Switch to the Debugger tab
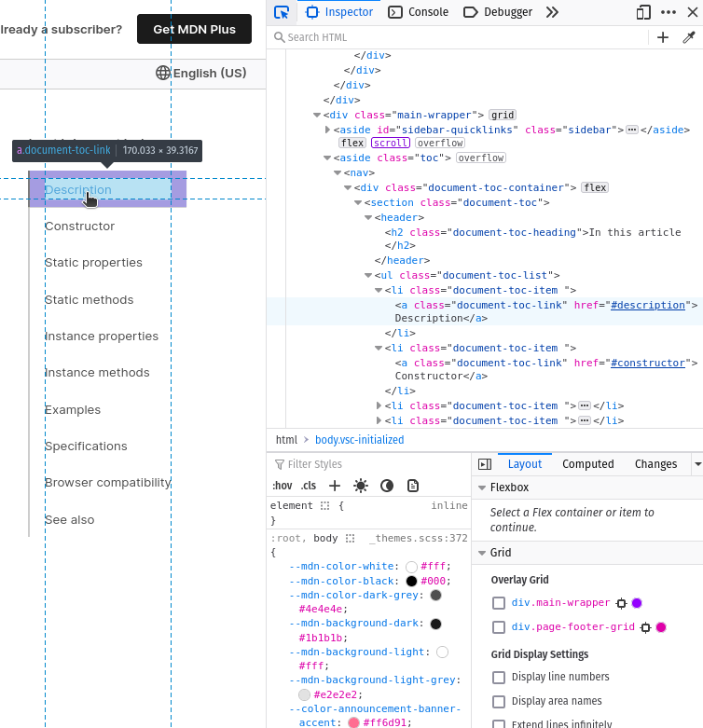 point(498,12)
